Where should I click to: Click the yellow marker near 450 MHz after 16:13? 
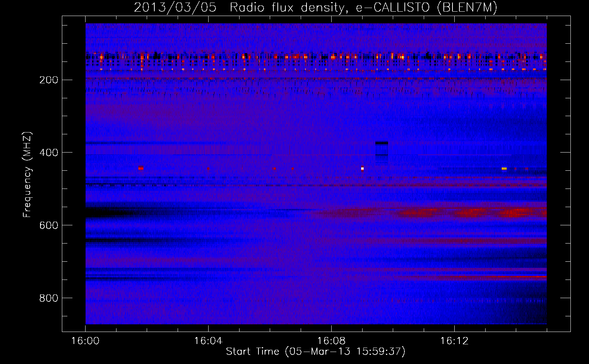click(504, 169)
